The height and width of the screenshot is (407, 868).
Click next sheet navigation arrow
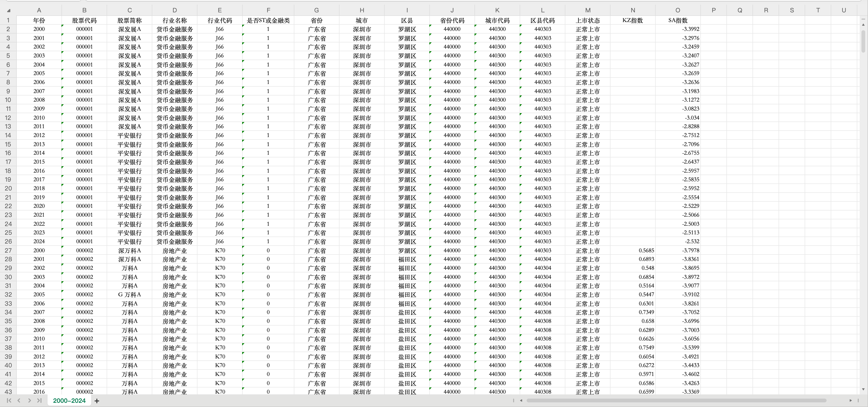coord(29,401)
